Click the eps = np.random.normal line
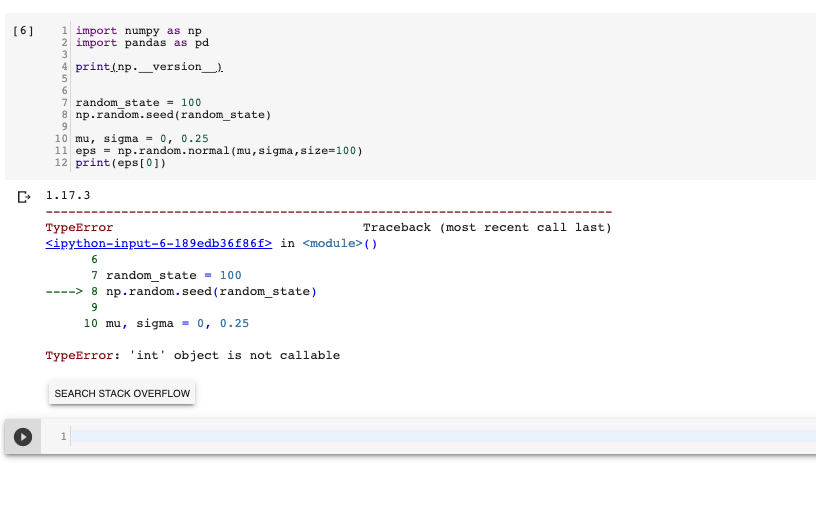 (218, 151)
